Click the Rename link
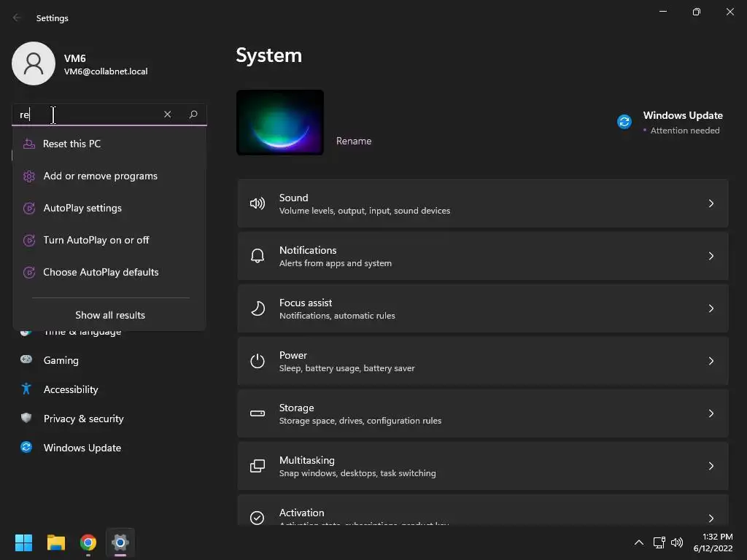The height and width of the screenshot is (560, 747). click(x=354, y=141)
